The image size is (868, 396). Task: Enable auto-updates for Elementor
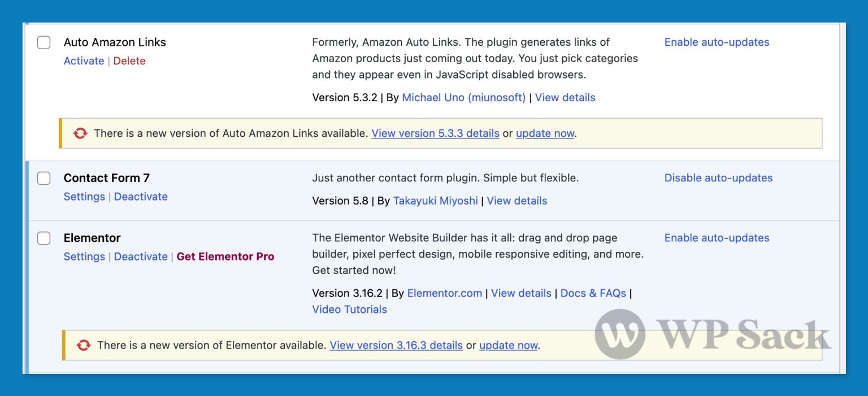pyautogui.click(x=717, y=238)
